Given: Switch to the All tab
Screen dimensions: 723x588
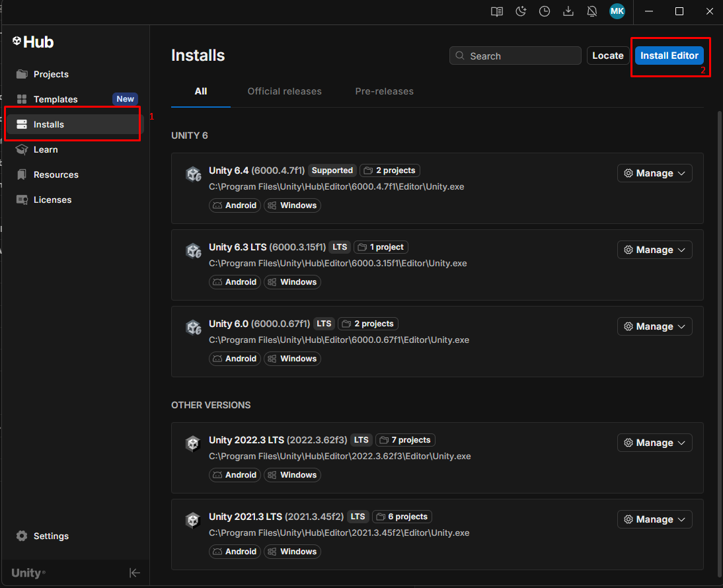Looking at the screenshot, I should (201, 91).
